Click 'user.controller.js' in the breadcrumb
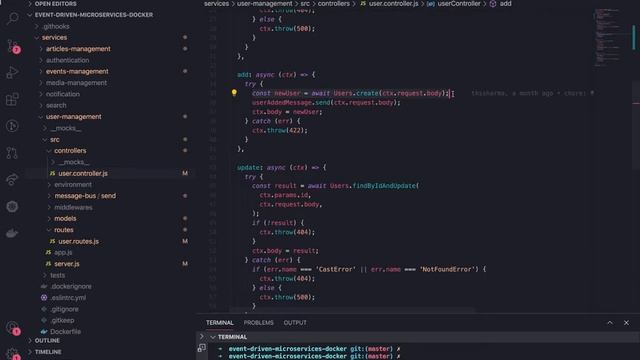The image size is (640, 360). click(x=393, y=4)
